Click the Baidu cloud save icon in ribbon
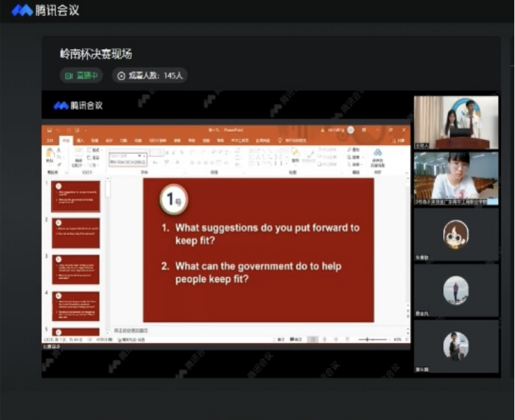The image size is (515, 420). [378, 156]
